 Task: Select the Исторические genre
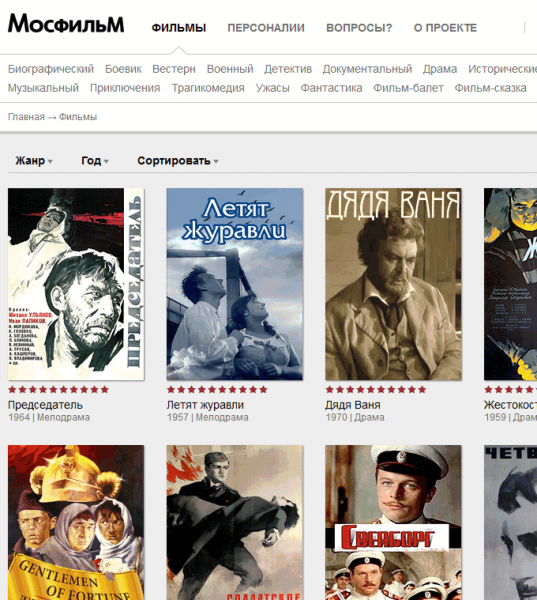pos(502,69)
